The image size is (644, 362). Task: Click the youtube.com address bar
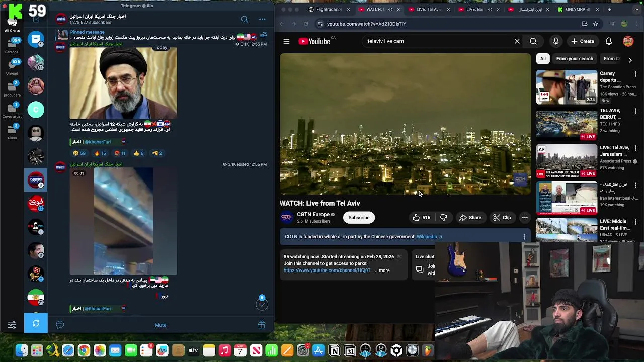click(x=448, y=24)
